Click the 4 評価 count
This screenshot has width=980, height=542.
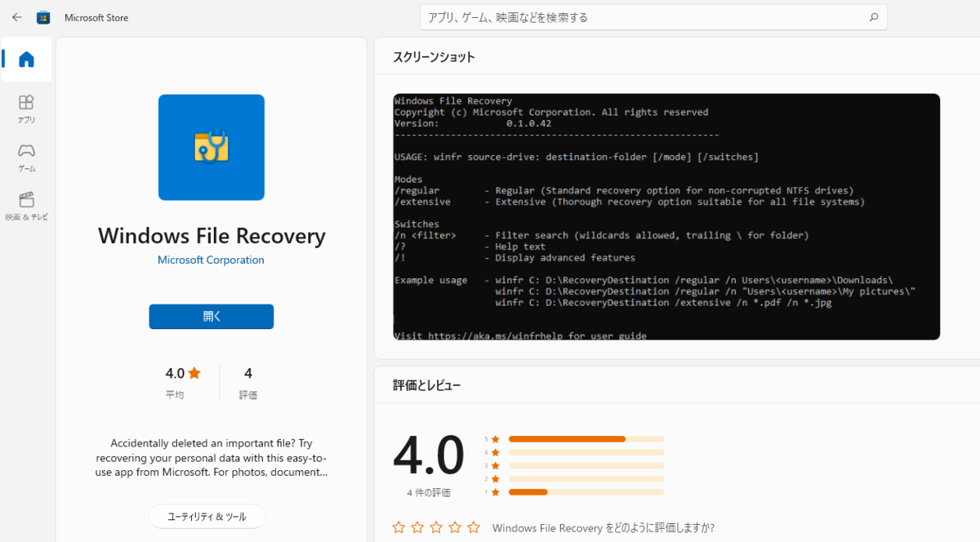pyautogui.click(x=248, y=383)
